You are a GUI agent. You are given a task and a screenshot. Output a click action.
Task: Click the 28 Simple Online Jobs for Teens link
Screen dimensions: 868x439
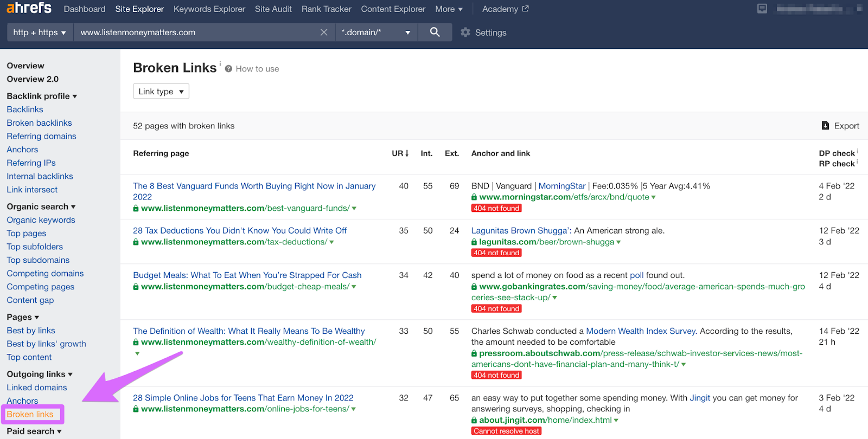tap(243, 398)
